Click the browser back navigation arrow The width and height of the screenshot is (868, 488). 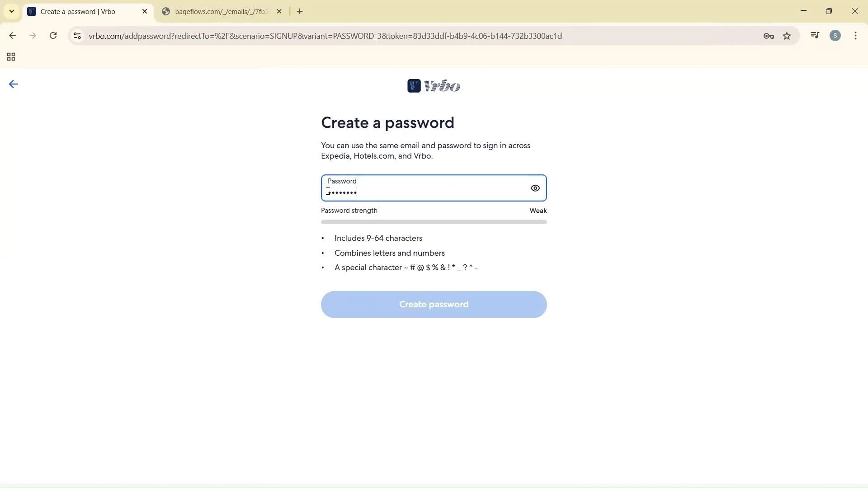[x=12, y=36]
